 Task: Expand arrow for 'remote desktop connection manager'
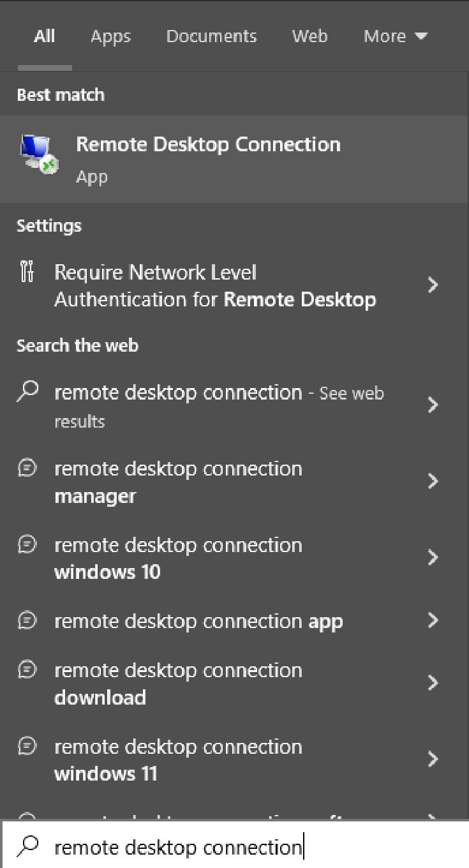(433, 481)
